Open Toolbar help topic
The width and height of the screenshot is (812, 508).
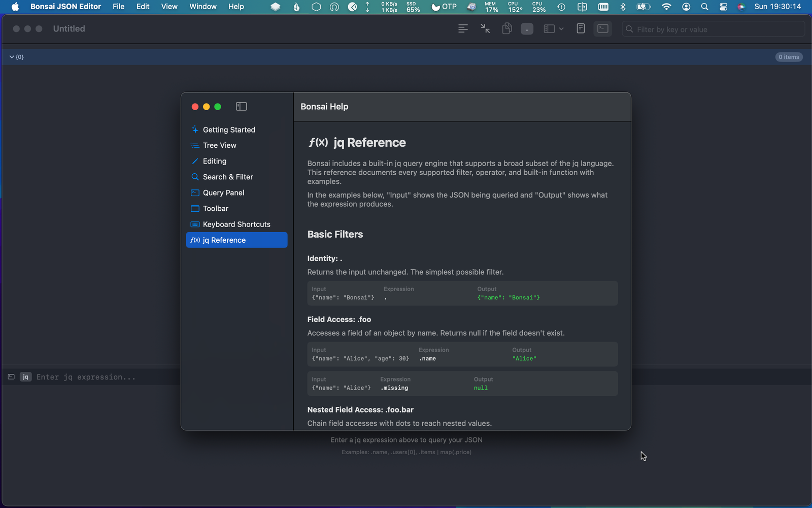pyautogui.click(x=236, y=208)
